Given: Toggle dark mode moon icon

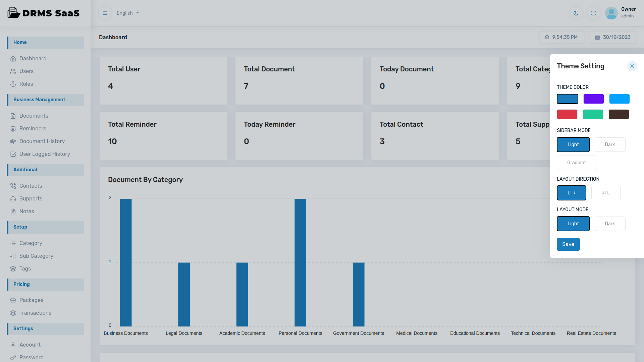Looking at the screenshot, I should pyautogui.click(x=576, y=13).
